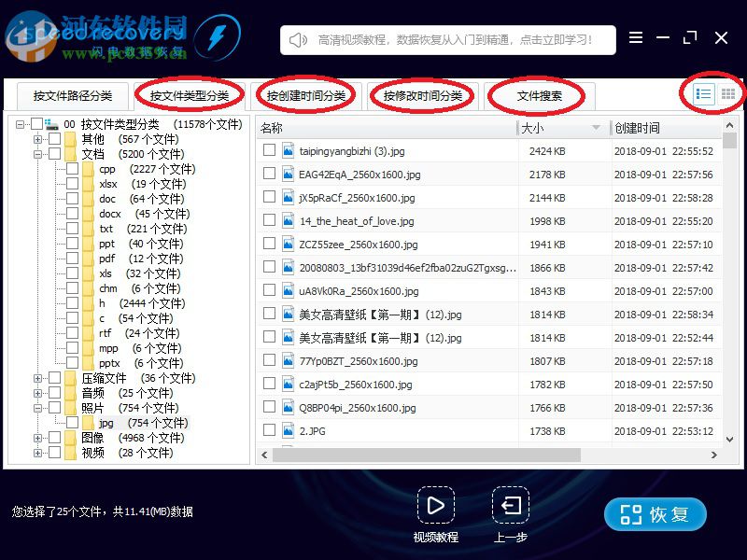The height and width of the screenshot is (560, 747).
Task: Expand the 视频 folder
Action: (37, 453)
